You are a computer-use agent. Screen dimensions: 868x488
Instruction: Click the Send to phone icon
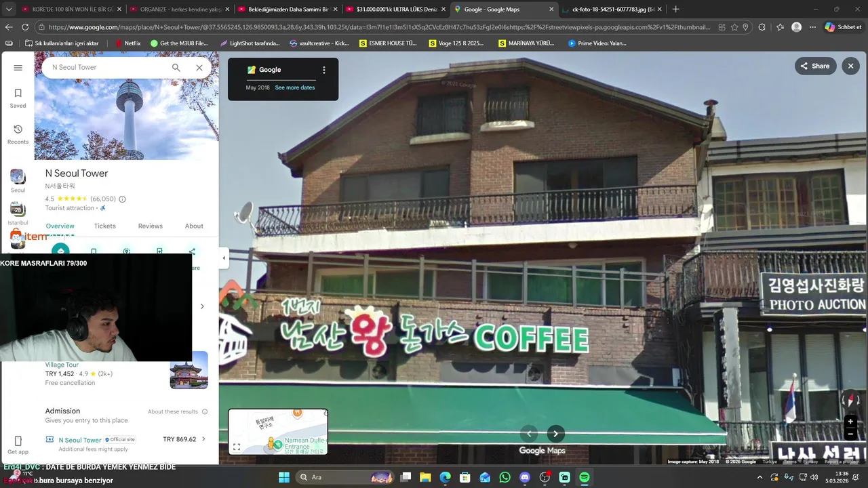[159, 251]
